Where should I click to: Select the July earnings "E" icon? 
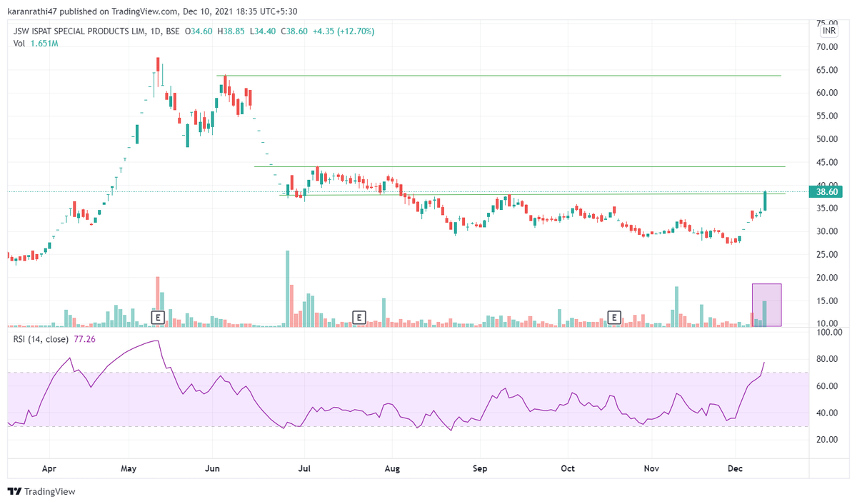359,317
